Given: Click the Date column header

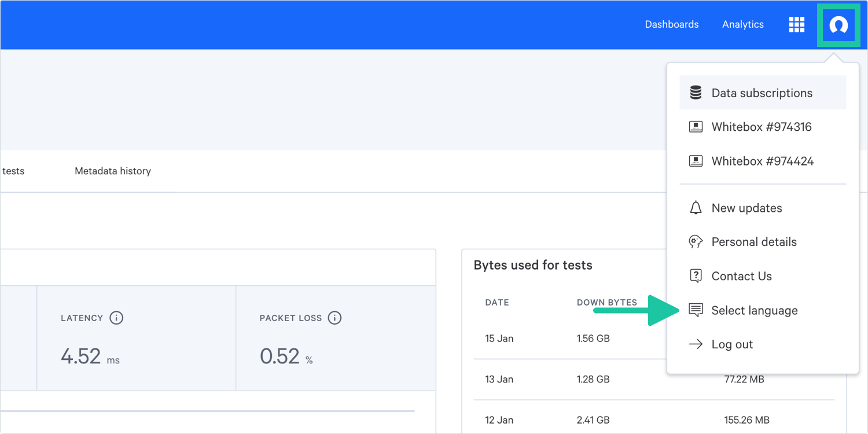Looking at the screenshot, I should pos(497,302).
